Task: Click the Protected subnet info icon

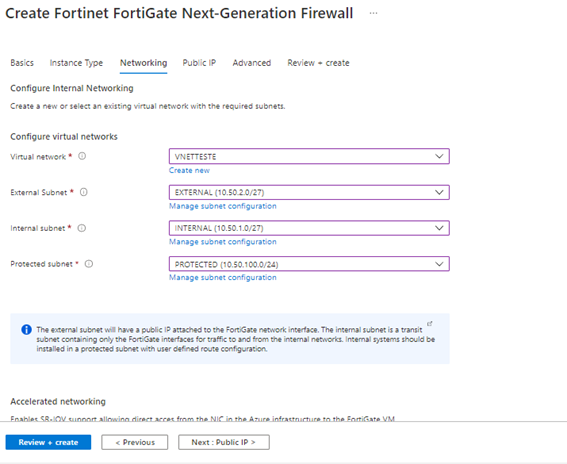Action: pos(89,264)
